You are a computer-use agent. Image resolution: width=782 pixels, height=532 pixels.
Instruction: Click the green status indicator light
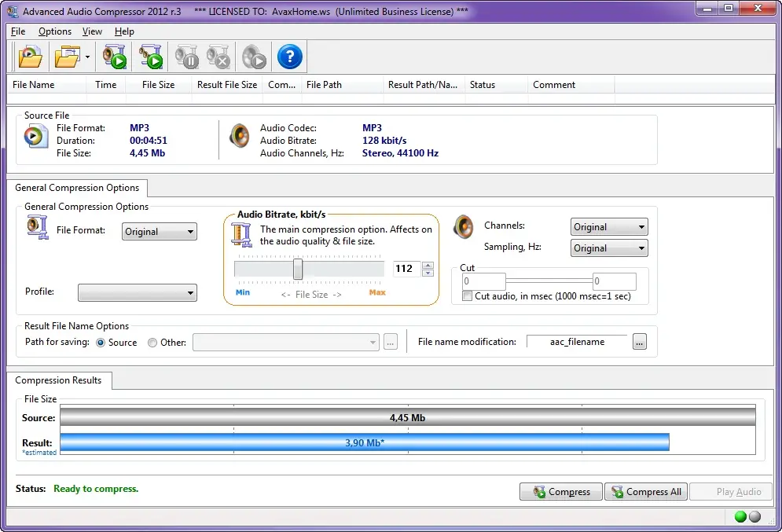[x=740, y=516]
